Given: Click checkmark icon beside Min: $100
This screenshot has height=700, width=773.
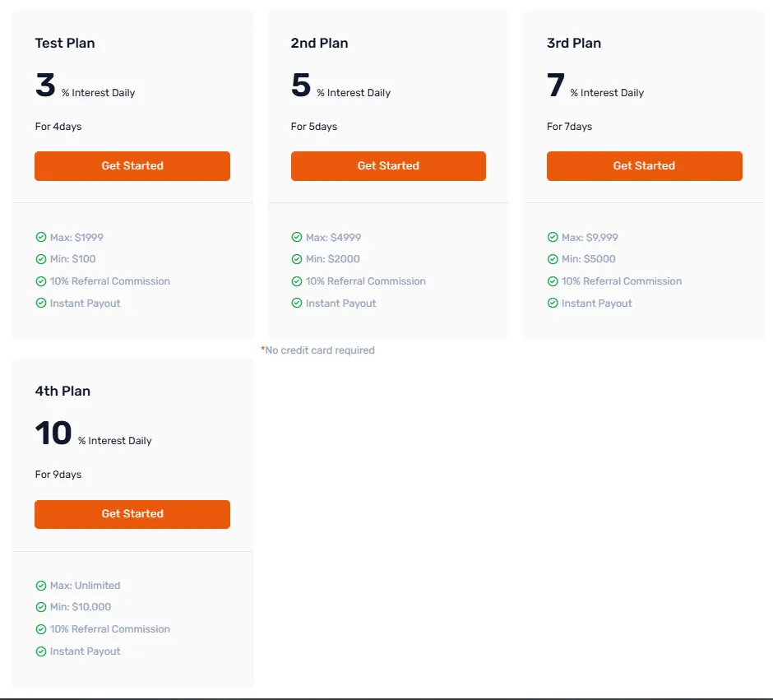Looking at the screenshot, I should pos(41,259).
